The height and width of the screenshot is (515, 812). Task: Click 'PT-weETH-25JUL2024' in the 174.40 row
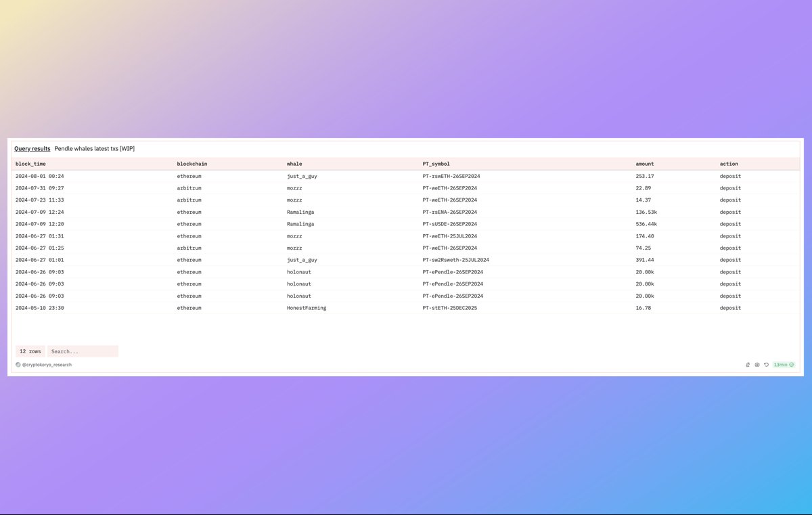(x=451, y=236)
